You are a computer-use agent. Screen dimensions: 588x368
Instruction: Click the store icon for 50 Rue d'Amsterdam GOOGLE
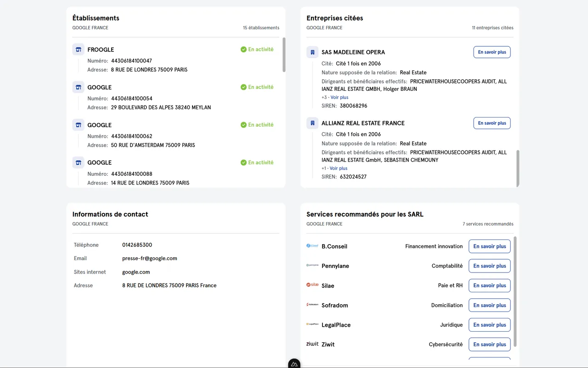pyautogui.click(x=78, y=125)
